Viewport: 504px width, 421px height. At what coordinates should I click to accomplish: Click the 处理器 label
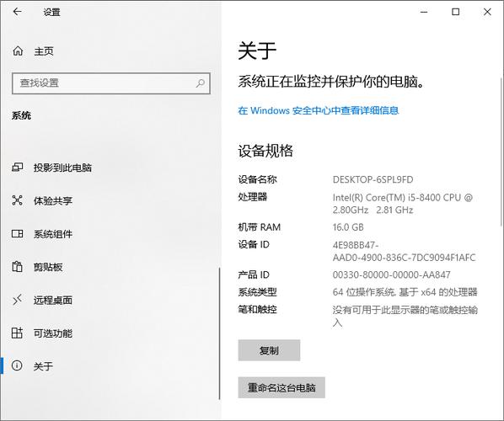253,197
